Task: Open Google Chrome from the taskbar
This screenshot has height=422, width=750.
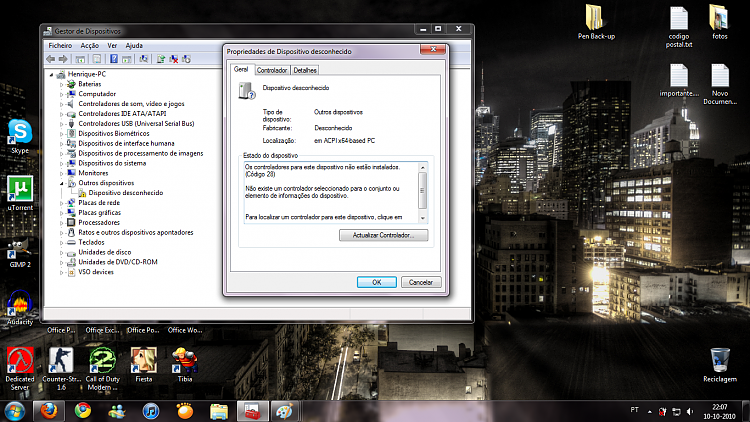Action: (x=83, y=411)
